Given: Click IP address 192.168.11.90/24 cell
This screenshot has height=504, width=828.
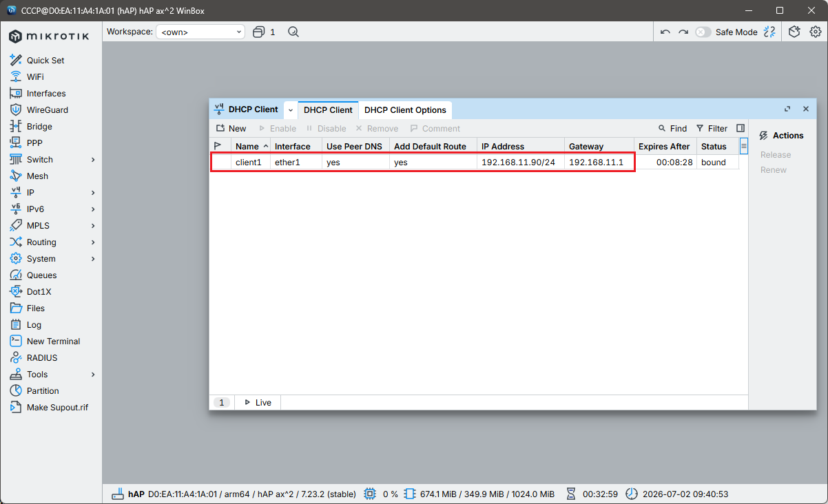Looking at the screenshot, I should (x=521, y=162).
